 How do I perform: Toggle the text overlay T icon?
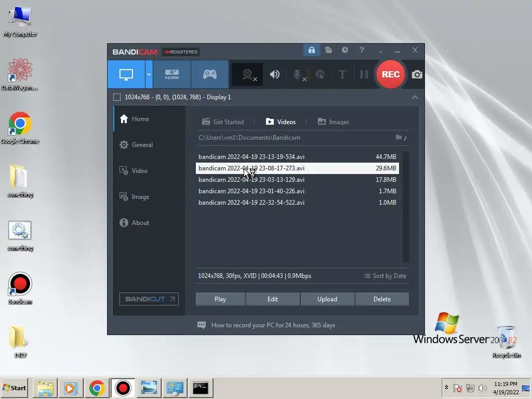(x=342, y=74)
